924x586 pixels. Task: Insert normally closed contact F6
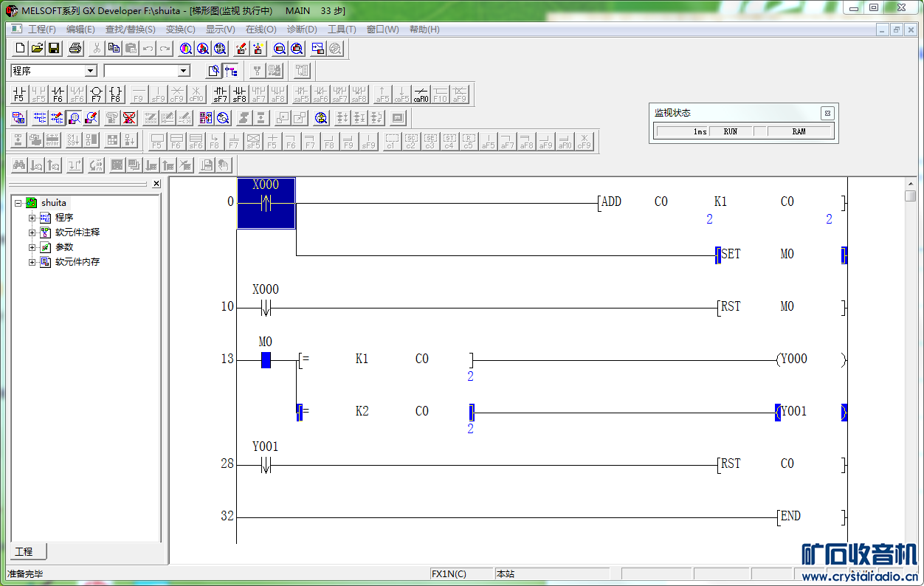[x=58, y=94]
